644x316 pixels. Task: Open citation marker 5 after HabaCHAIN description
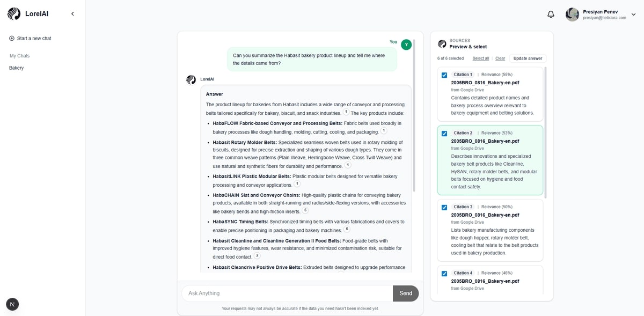tap(305, 210)
